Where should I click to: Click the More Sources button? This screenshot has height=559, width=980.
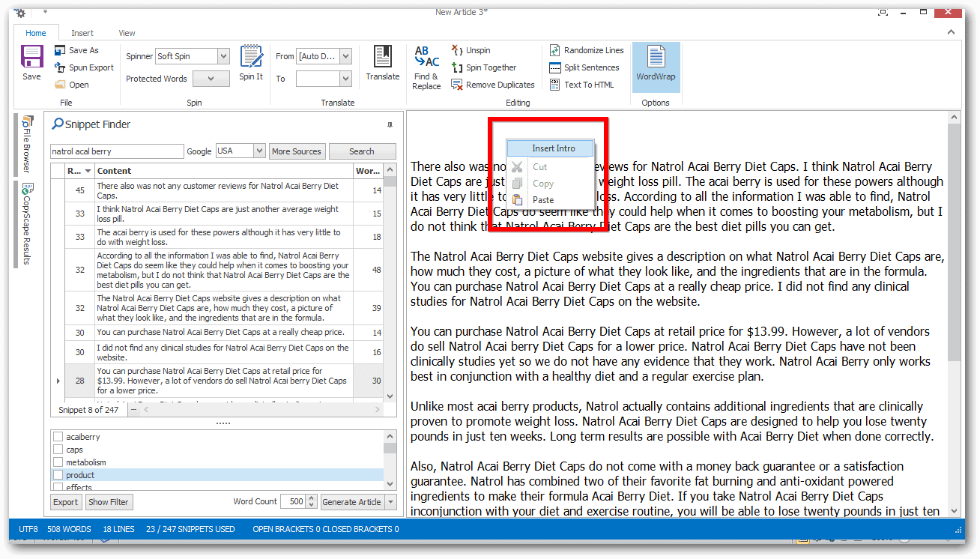297,151
